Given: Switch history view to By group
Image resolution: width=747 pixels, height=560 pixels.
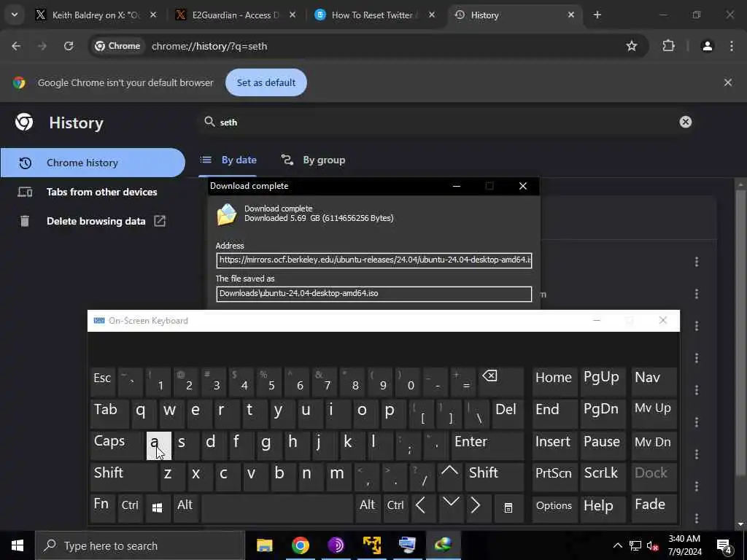Looking at the screenshot, I should click(313, 160).
